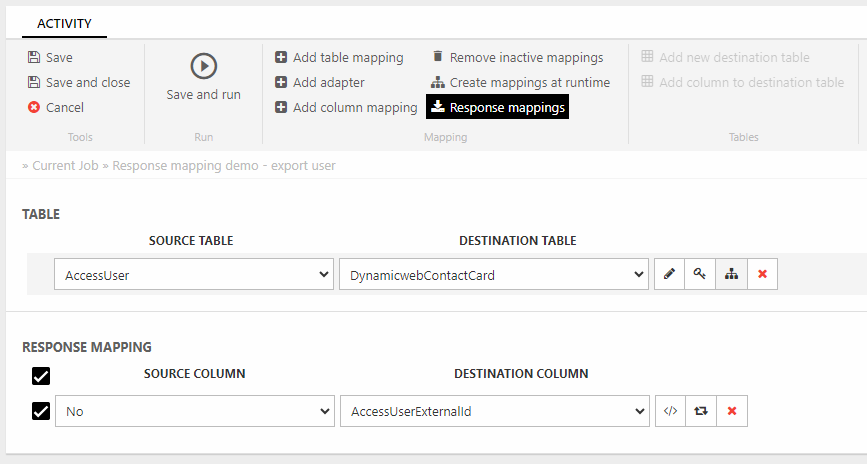
Task: Remove the AccessUserExternalId column mapping
Action: click(731, 411)
